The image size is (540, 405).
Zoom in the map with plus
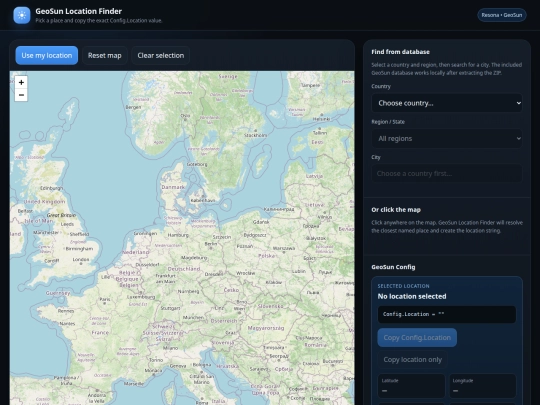(21, 82)
